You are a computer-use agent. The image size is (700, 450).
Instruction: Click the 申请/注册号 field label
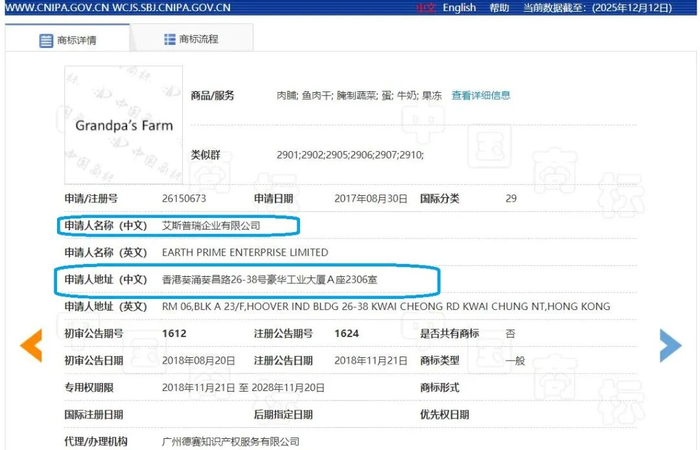(91, 198)
